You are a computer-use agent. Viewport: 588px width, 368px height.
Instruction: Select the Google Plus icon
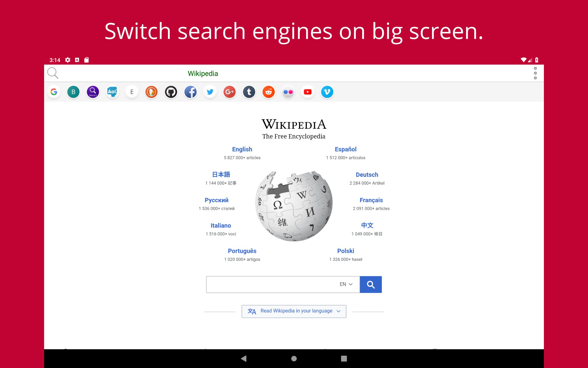230,92
